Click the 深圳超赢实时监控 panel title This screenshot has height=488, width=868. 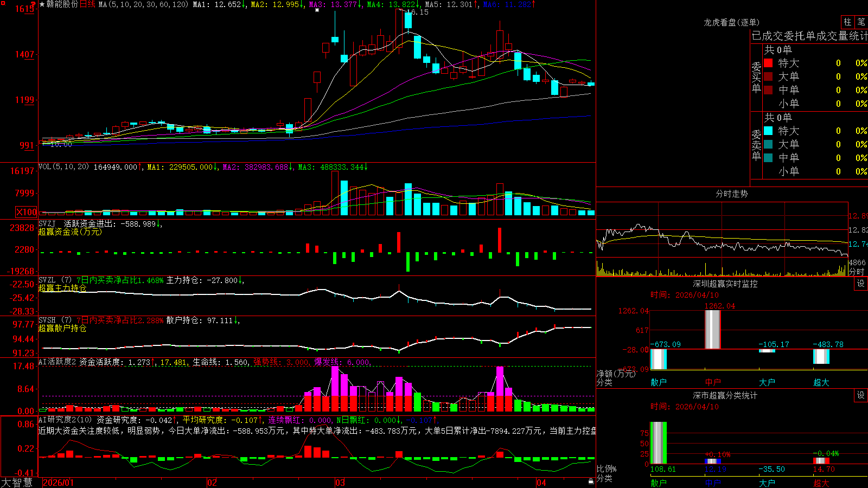click(725, 284)
